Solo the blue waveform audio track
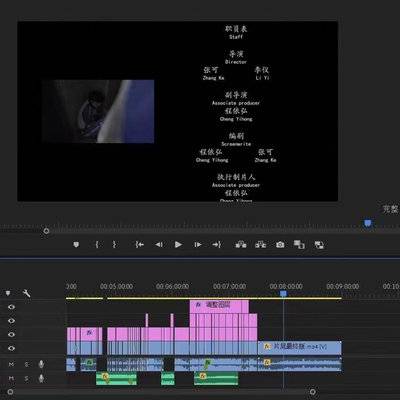 (x=26, y=364)
